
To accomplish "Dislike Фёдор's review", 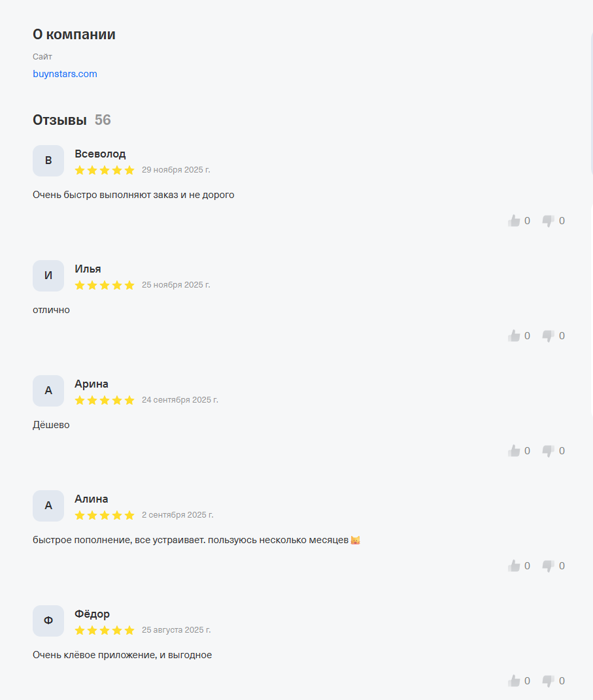I will click(x=549, y=681).
